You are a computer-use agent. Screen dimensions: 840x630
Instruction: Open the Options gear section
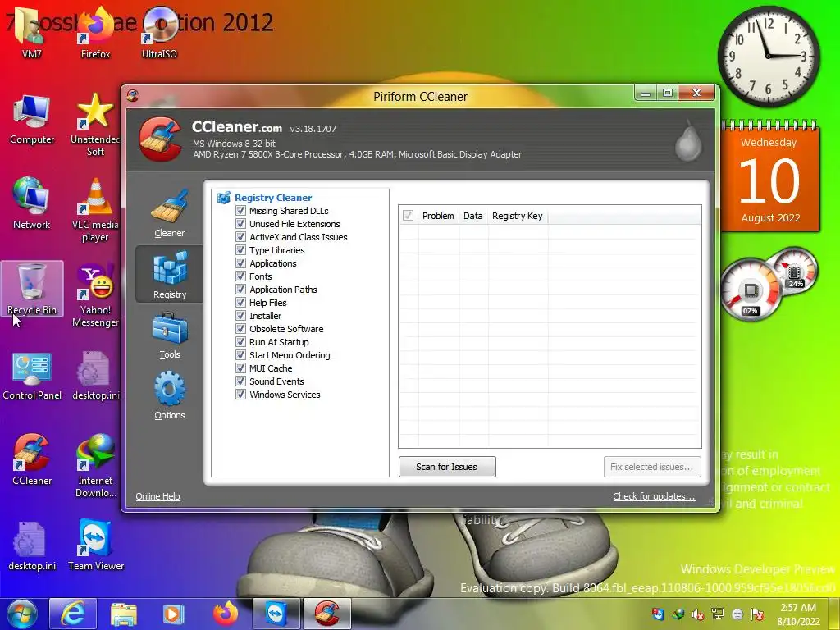point(169,396)
